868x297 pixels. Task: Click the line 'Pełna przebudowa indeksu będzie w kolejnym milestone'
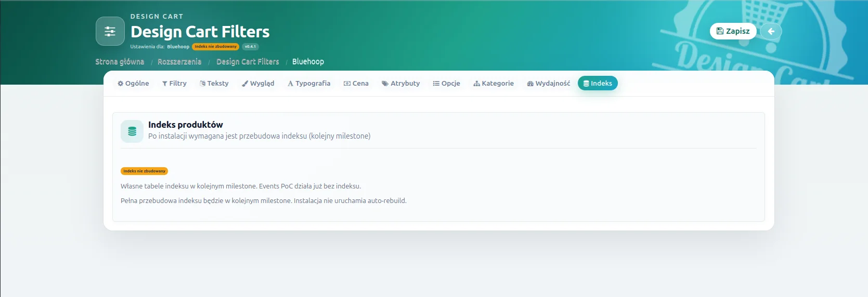(264, 200)
